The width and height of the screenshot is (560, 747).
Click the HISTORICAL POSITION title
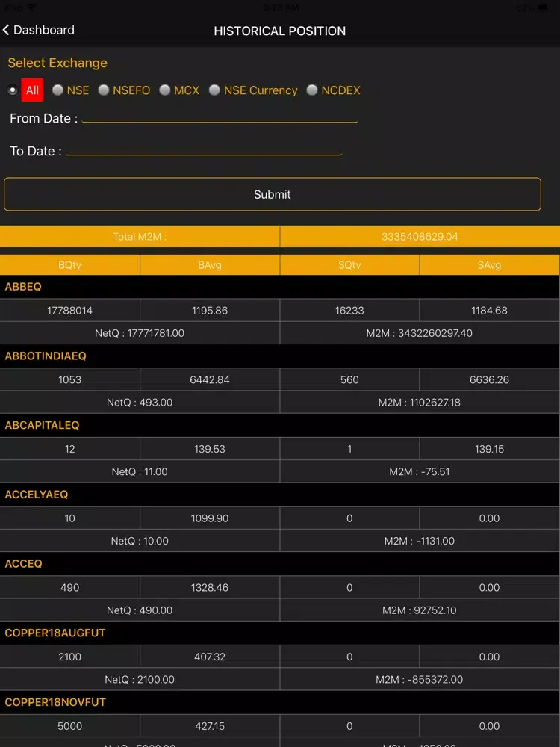pos(280,31)
